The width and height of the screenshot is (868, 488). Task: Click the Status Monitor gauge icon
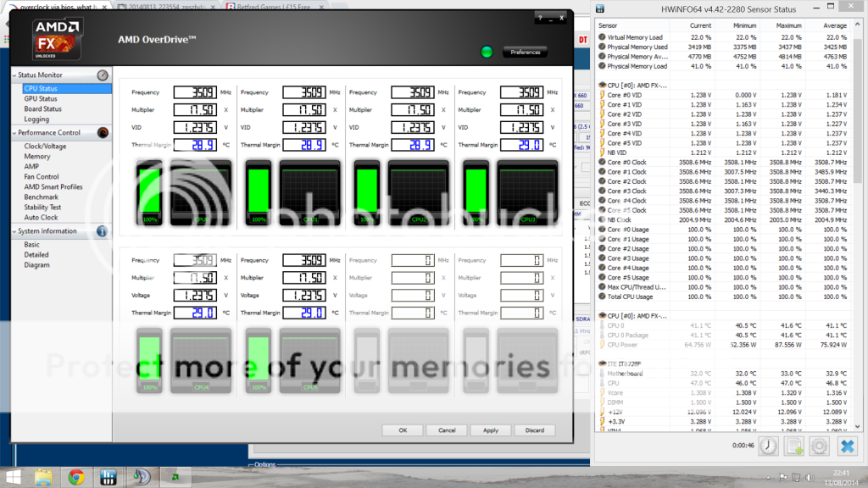pos(103,75)
